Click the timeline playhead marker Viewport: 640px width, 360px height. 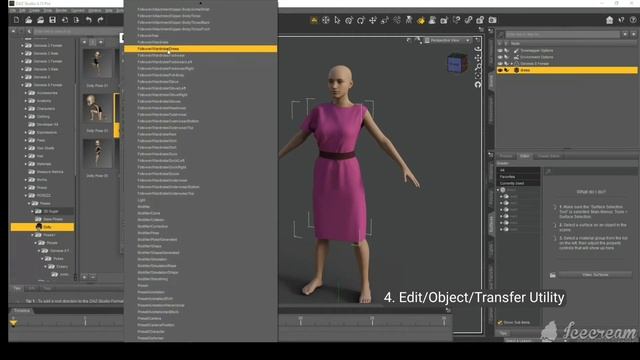pos(13,323)
